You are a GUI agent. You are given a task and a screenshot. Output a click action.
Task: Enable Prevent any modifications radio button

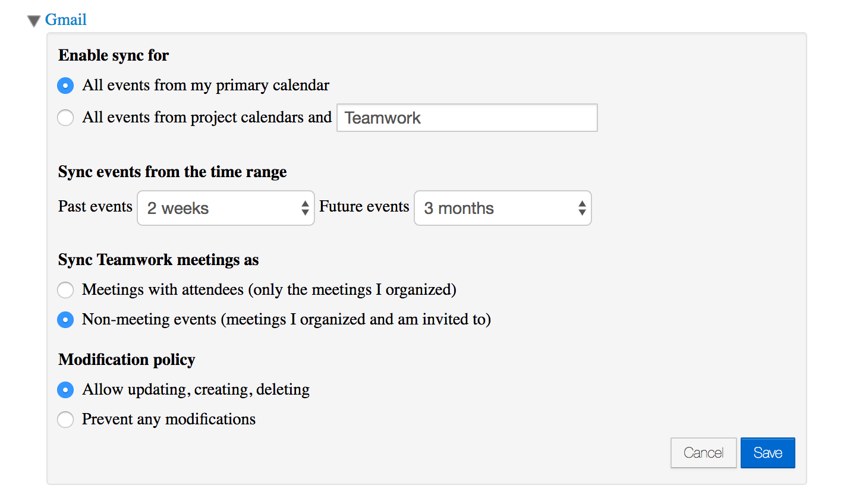[x=65, y=420]
